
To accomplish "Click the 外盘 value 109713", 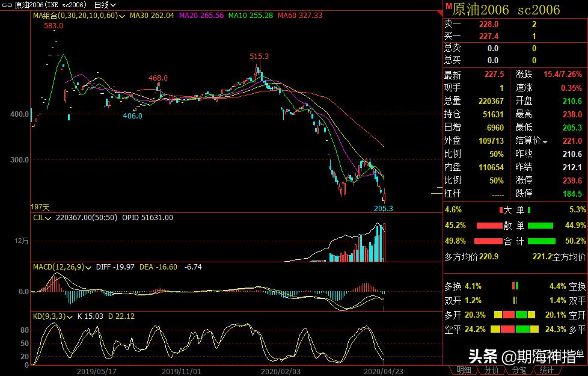I will (x=491, y=141).
